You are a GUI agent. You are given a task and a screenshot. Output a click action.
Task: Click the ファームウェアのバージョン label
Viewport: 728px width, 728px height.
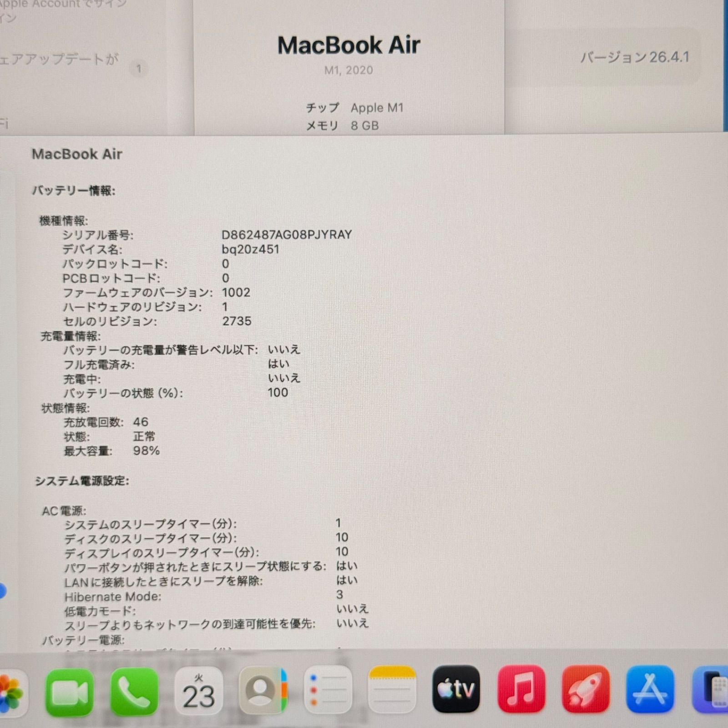click(x=137, y=293)
